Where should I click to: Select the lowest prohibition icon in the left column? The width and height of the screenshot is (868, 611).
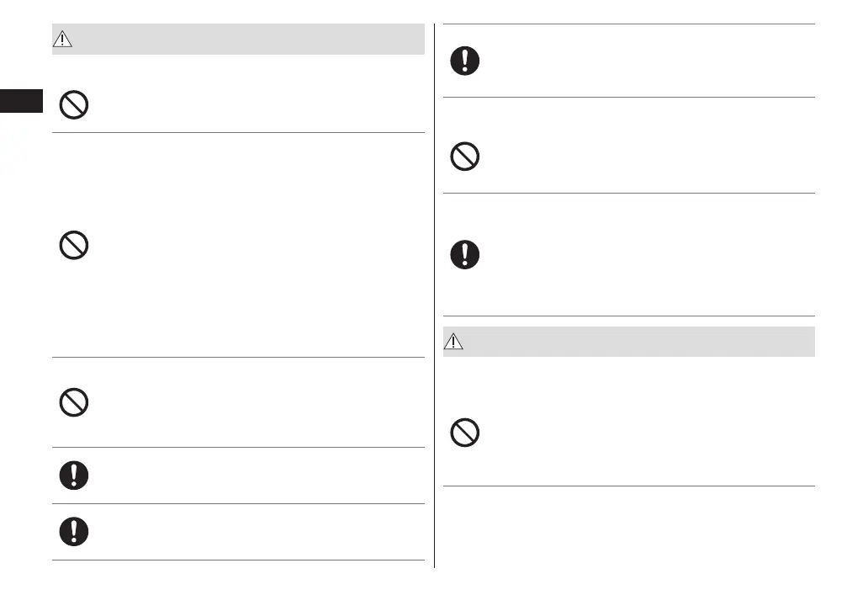(74, 403)
